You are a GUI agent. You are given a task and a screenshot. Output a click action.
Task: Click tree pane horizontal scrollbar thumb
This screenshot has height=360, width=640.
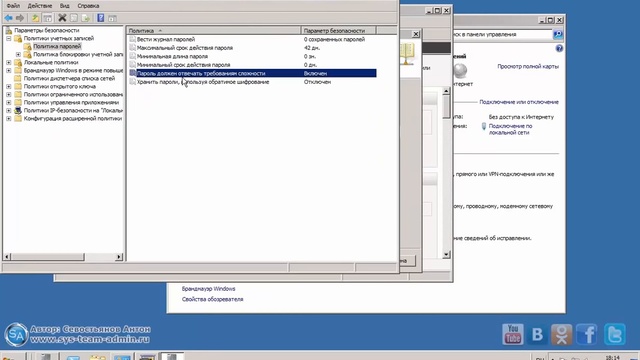pos(47,257)
